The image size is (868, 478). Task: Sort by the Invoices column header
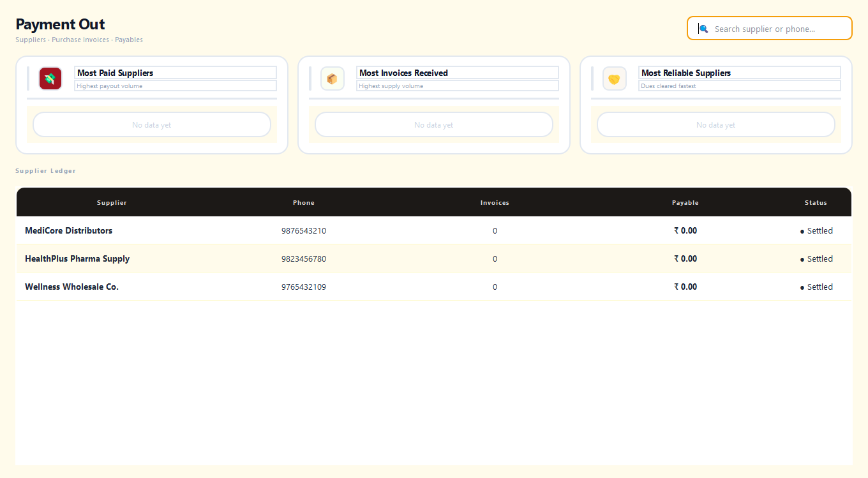[495, 202]
